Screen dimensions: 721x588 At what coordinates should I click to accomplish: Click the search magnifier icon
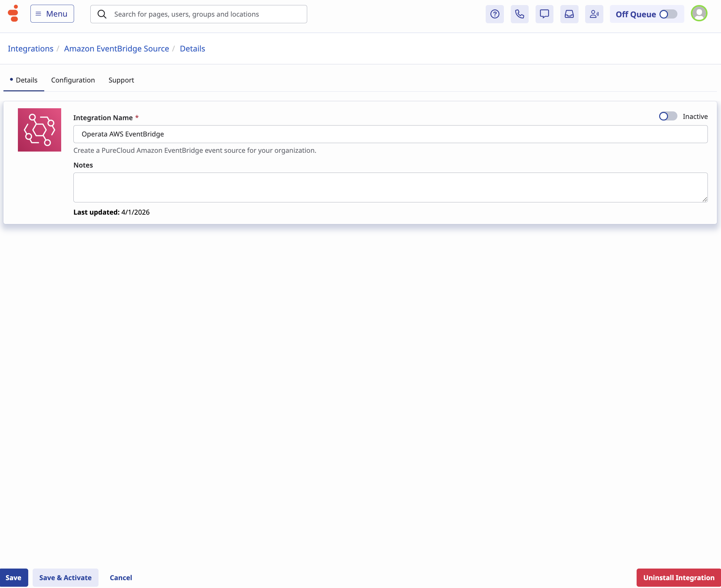pyautogui.click(x=102, y=14)
